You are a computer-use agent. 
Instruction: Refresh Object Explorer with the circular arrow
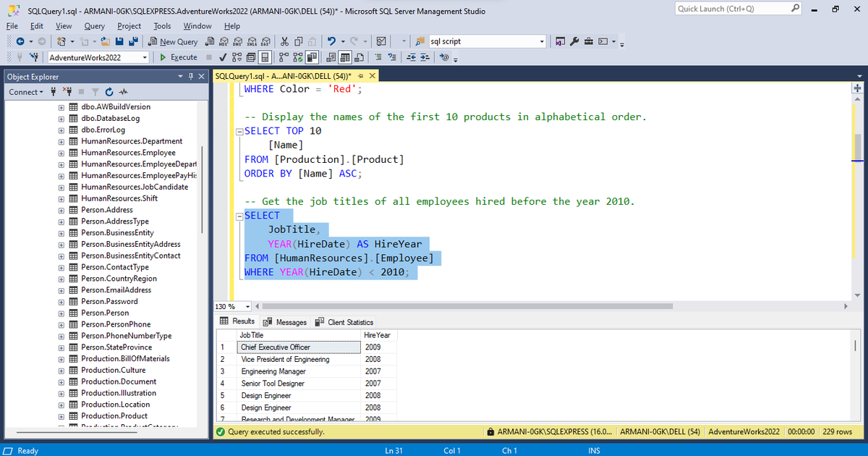click(109, 92)
